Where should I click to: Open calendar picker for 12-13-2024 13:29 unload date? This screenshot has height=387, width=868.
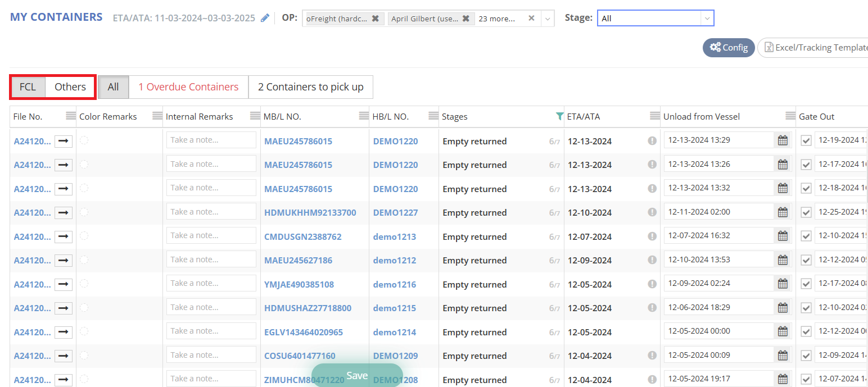[782, 140]
